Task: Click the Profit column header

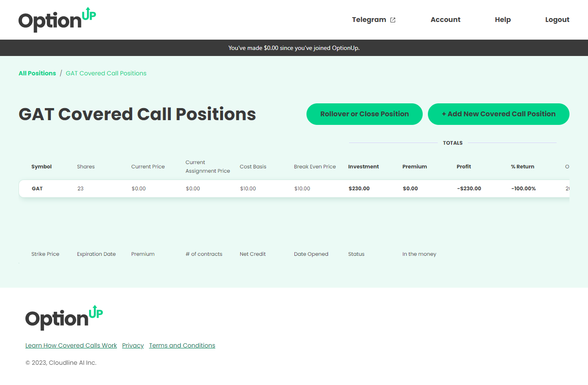Action: tap(464, 167)
